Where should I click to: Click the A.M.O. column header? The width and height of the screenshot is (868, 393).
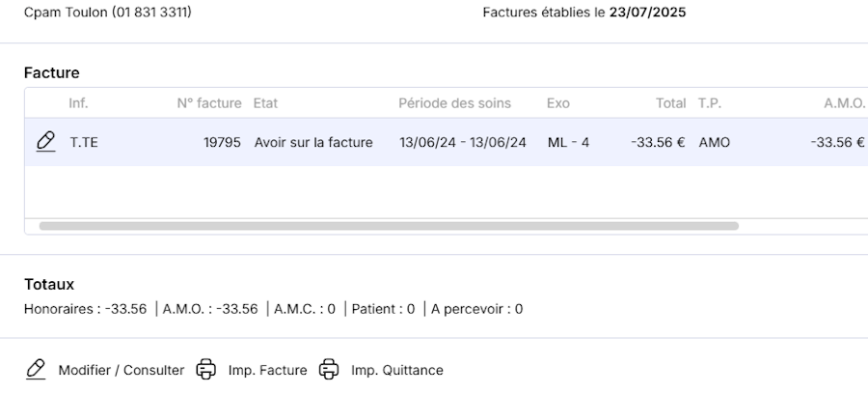[844, 103]
